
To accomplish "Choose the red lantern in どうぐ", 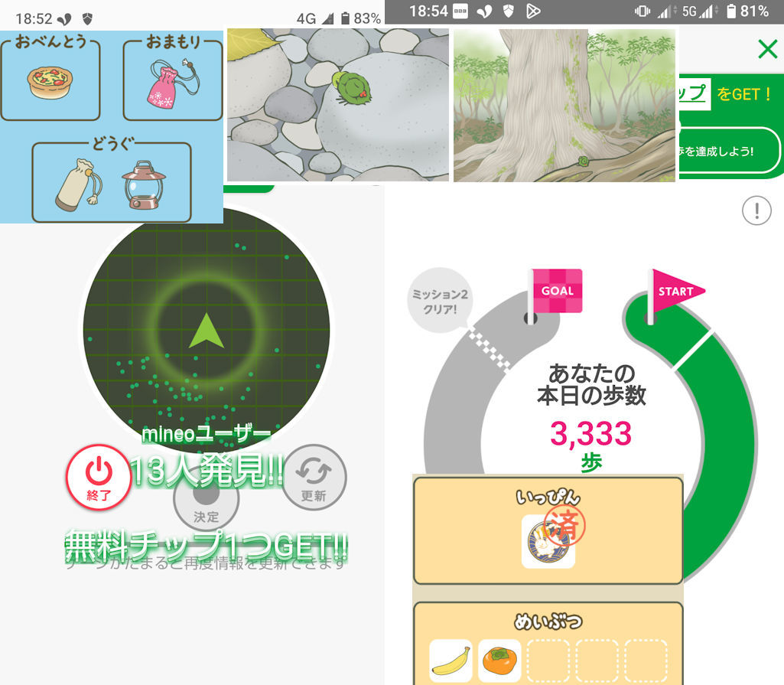I will click(x=144, y=184).
